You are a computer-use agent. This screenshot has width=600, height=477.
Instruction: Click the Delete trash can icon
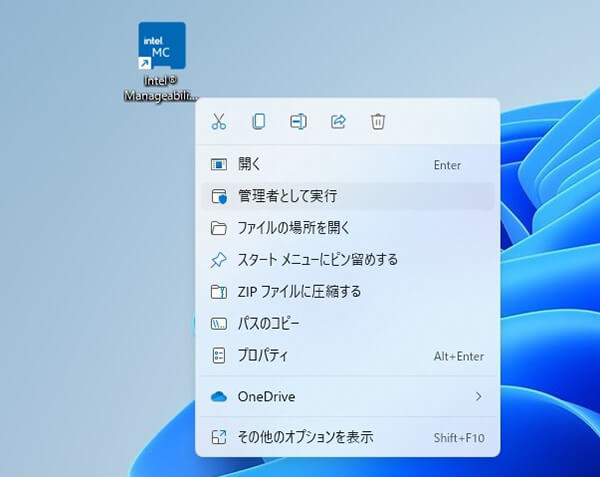(x=378, y=122)
